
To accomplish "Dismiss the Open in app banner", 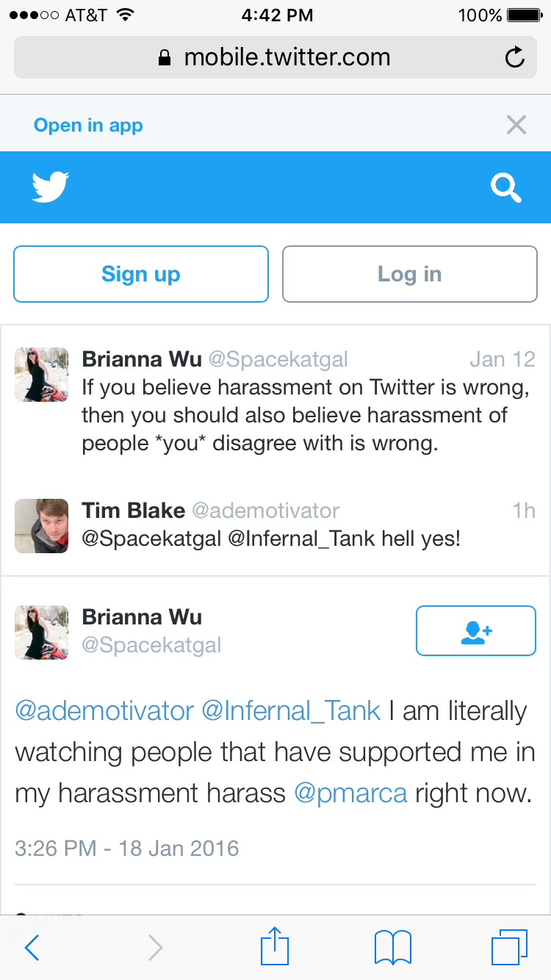I will pos(516,125).
